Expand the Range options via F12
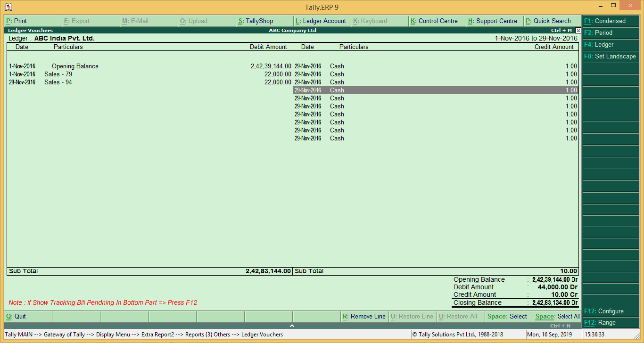 click(611, 323)
